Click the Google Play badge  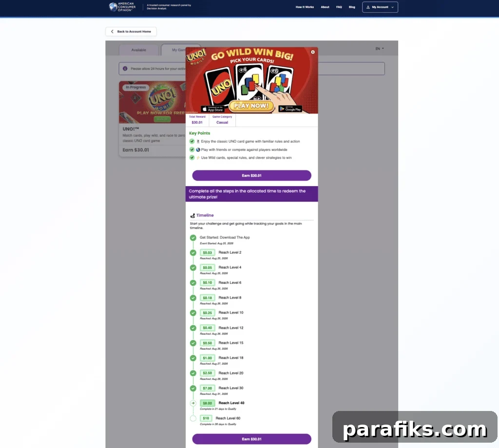pos(290,109)
